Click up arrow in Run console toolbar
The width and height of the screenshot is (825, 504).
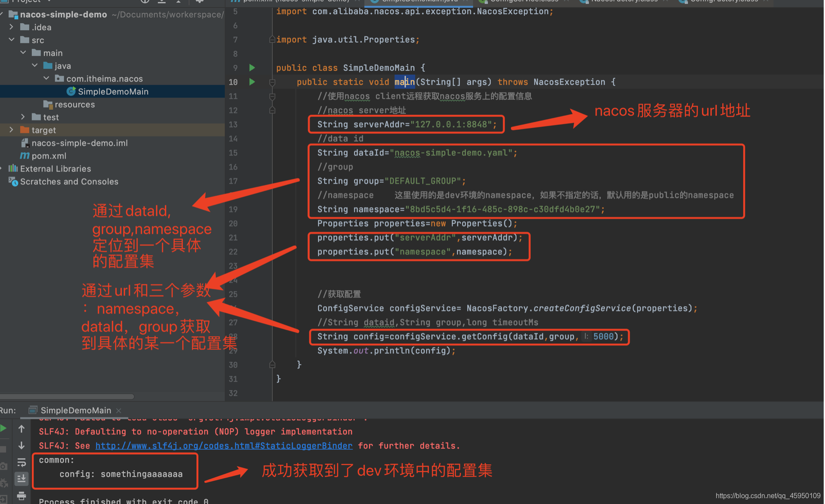(x=22, y=428)
